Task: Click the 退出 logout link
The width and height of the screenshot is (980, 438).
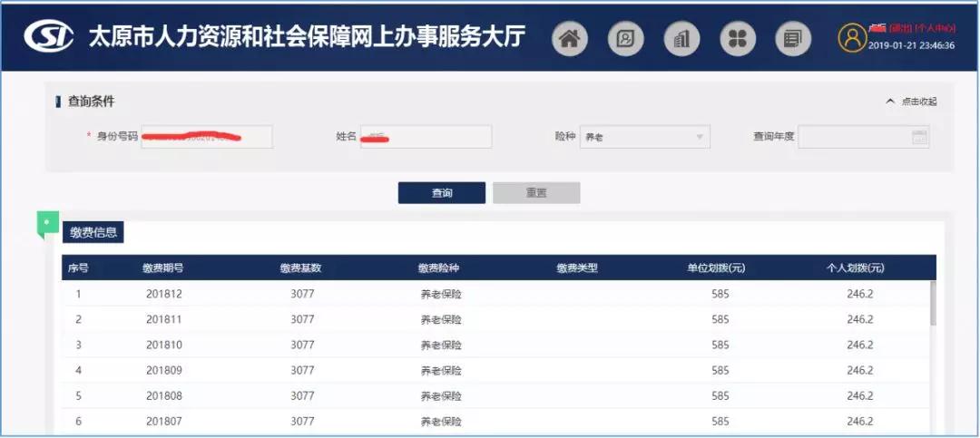Action: click(x=900, y=29)
